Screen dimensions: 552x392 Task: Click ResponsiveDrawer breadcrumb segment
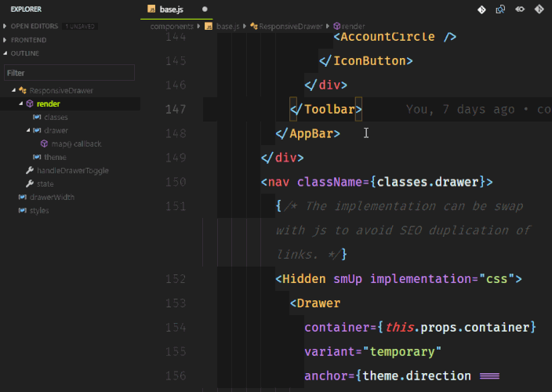click(291, 27)
